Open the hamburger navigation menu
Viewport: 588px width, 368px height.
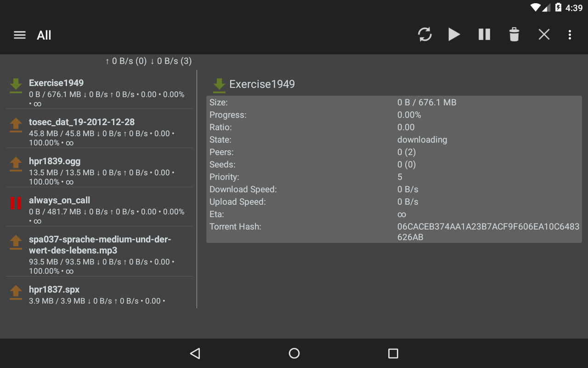point(20,35)
